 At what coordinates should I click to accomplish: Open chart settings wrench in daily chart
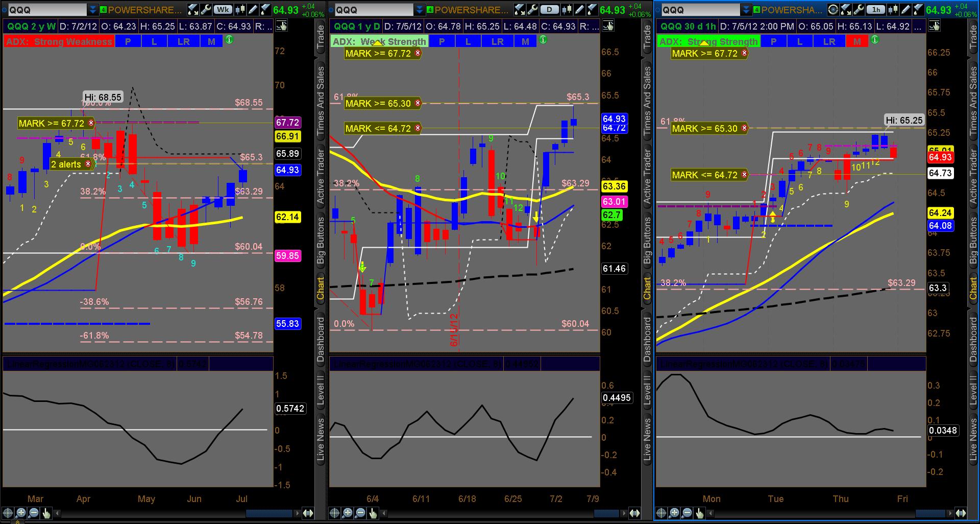tap(532, 9)
